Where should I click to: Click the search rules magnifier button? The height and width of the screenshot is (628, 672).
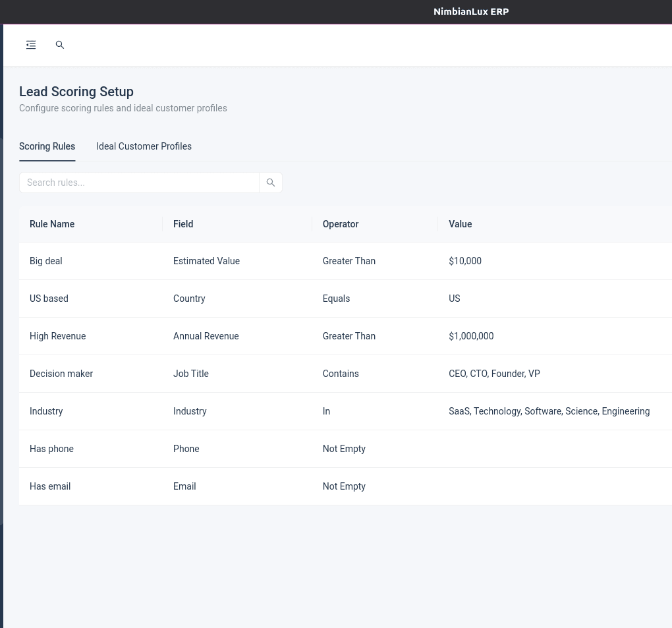click(x=270, y=183)
